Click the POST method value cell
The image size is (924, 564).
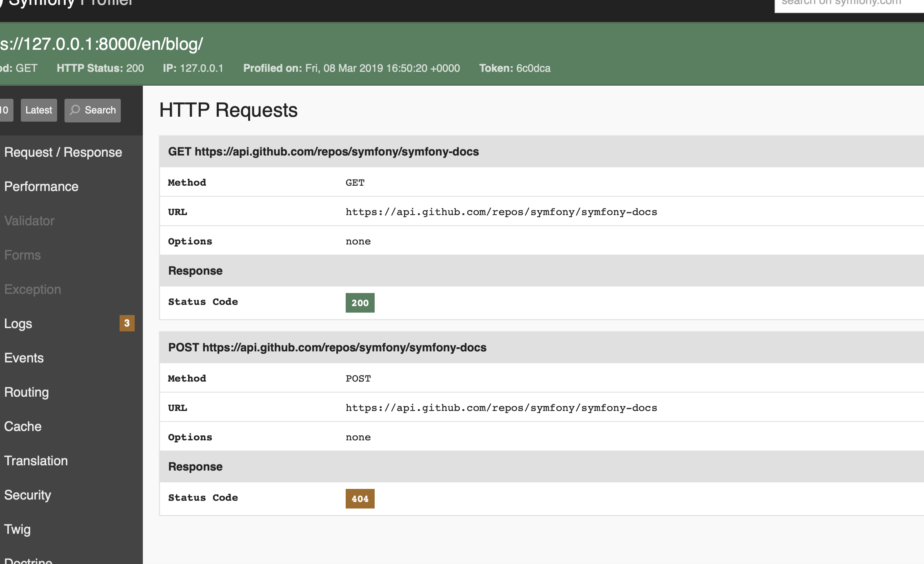click(x=358, y=378)
